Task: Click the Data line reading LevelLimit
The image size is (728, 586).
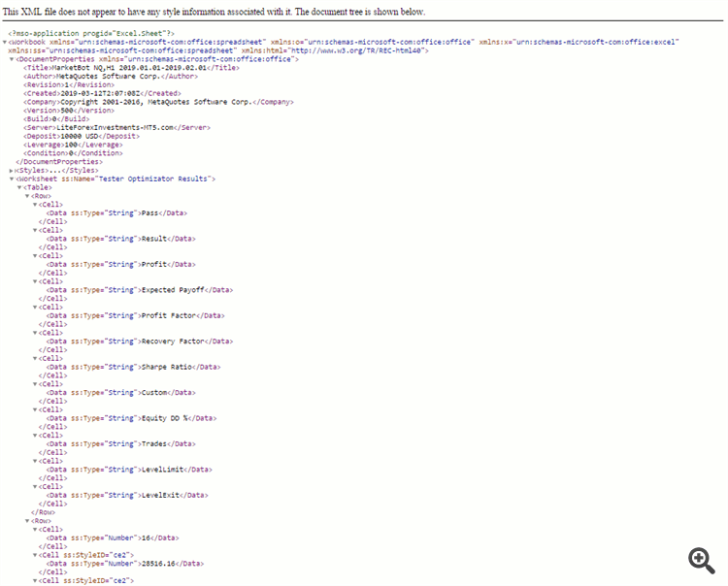Action: click(x=129, y=470)
